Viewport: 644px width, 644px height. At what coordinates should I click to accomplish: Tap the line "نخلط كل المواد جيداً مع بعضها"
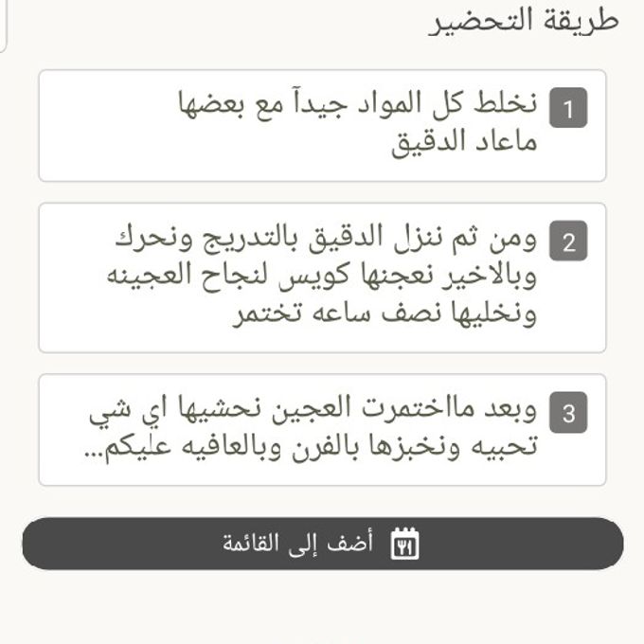(357, 104)
